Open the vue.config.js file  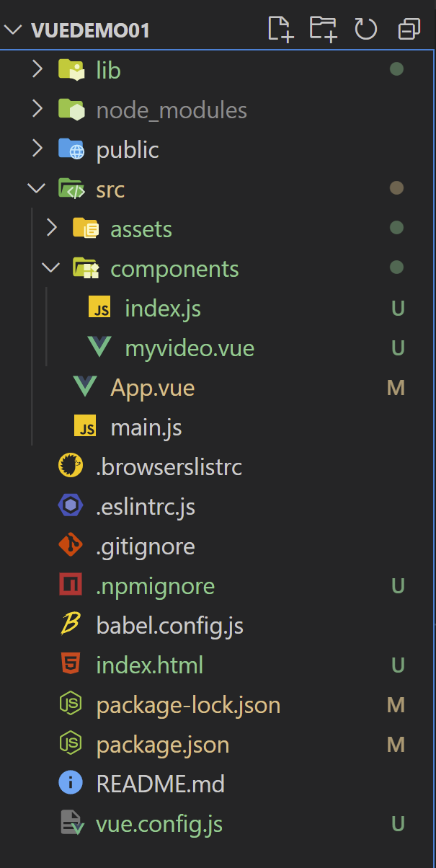click(x=159, y=824)
